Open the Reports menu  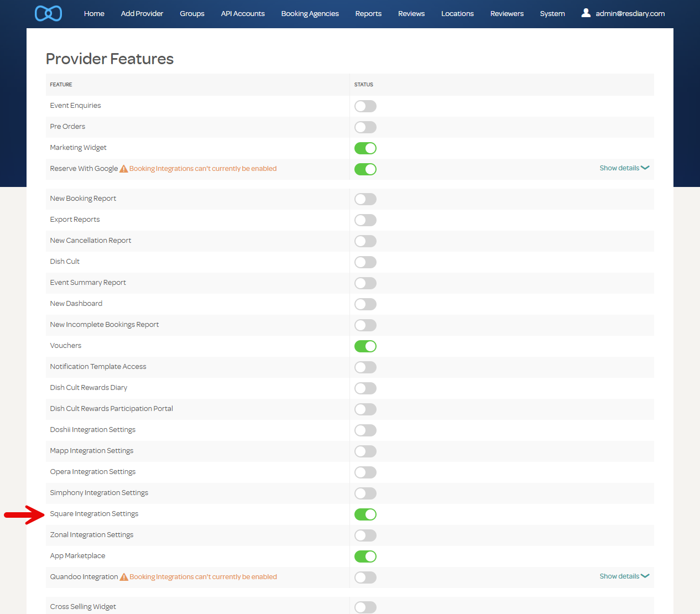pyautogui.click(x=368, y=13)
